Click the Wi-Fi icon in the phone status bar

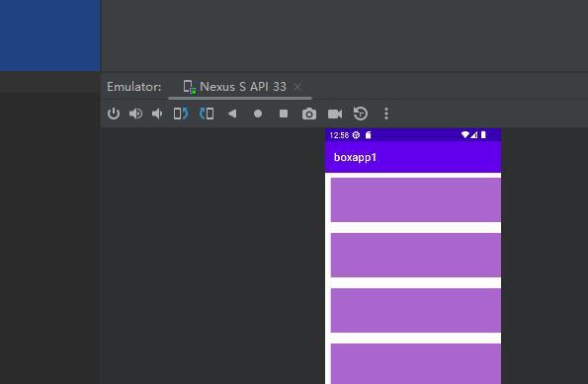click(x=465, y=135)
